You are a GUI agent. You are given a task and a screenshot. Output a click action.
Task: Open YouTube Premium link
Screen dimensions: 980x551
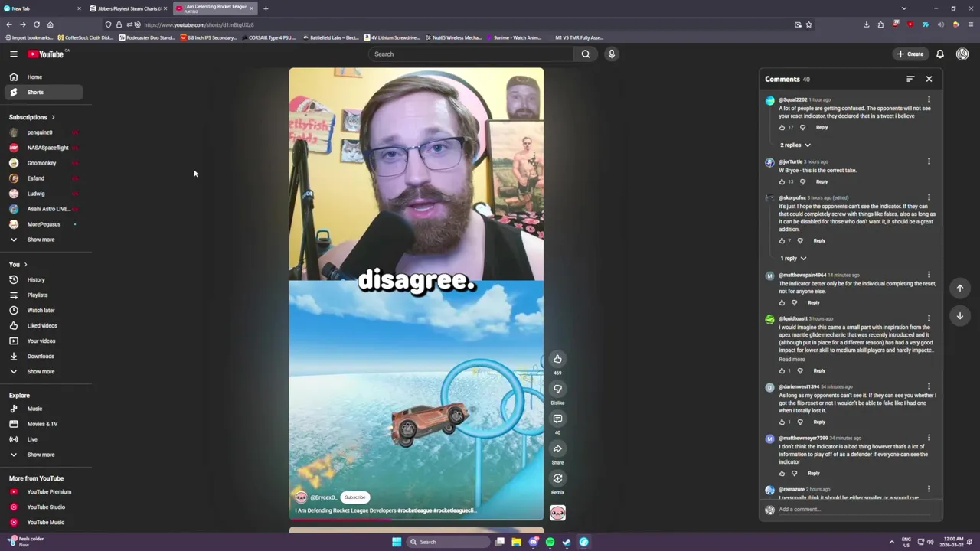click(x=43, y=491)
